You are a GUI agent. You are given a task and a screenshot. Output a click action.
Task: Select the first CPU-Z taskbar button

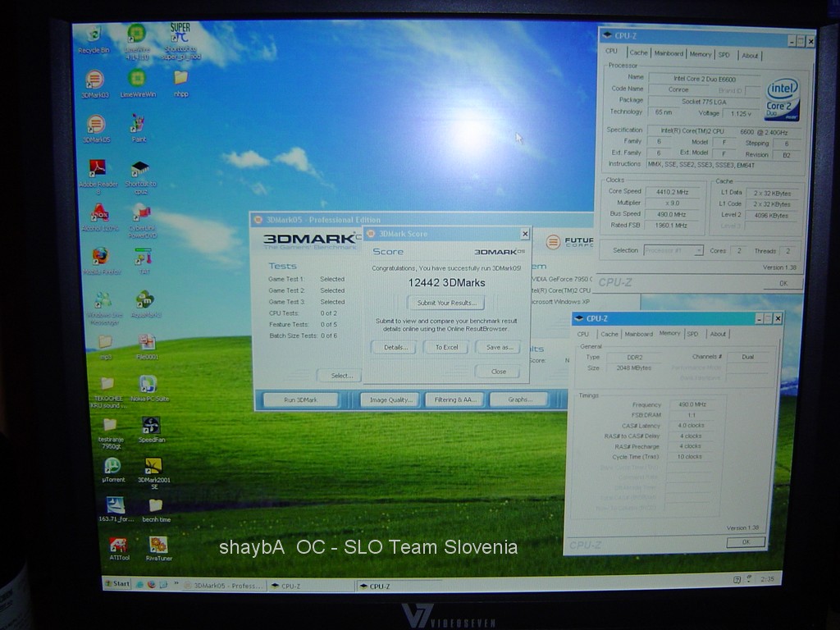(311, 586)
